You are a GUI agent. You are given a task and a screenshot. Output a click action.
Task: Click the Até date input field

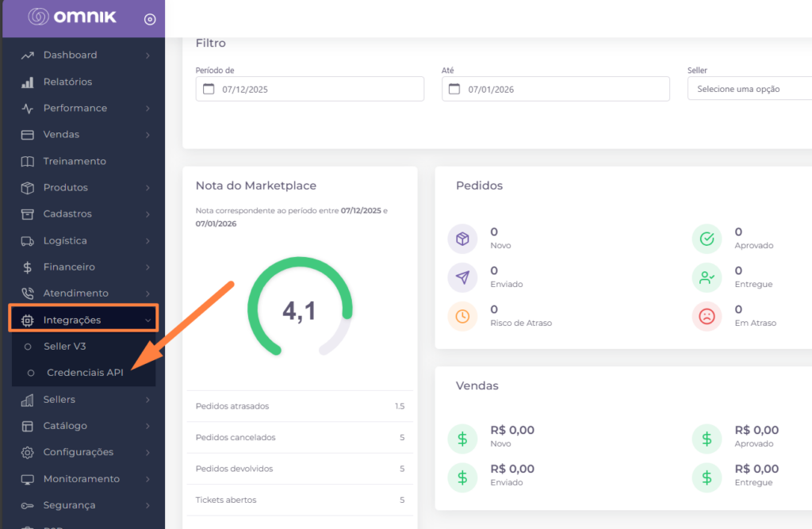pyautogui.click(x=555, y=89)
